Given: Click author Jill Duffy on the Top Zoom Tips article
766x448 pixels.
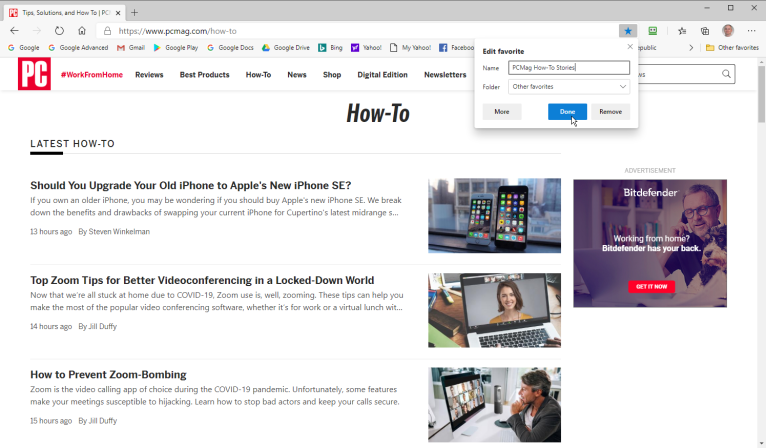Looking at the screenshot, I should 103,326.
